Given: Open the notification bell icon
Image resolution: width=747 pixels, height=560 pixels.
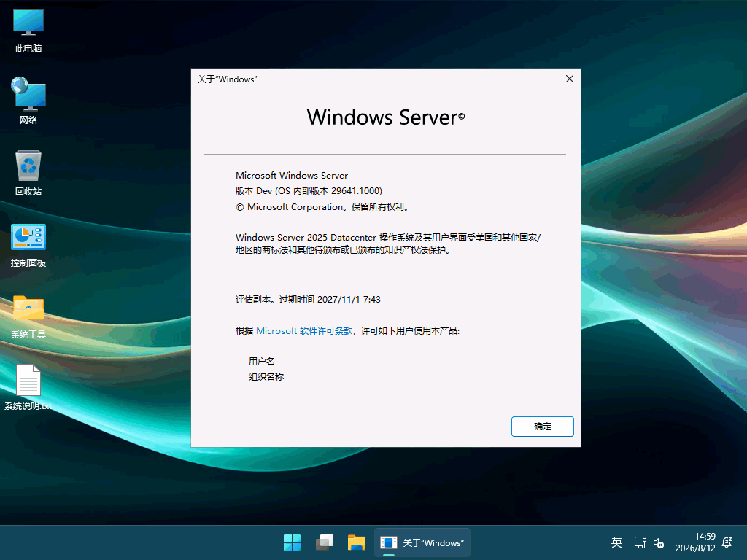Looking at the screenshot, I should coord(727,542).
